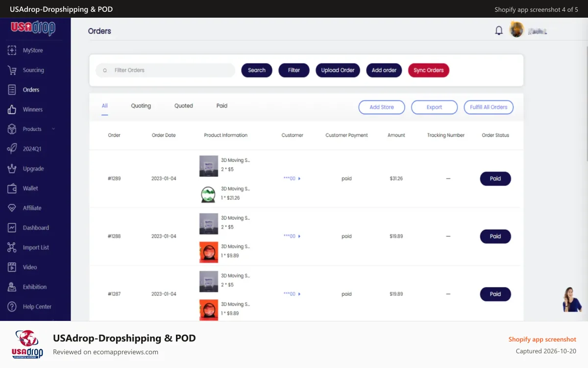Open Winners from the sidebar menu

pos(33,109)
